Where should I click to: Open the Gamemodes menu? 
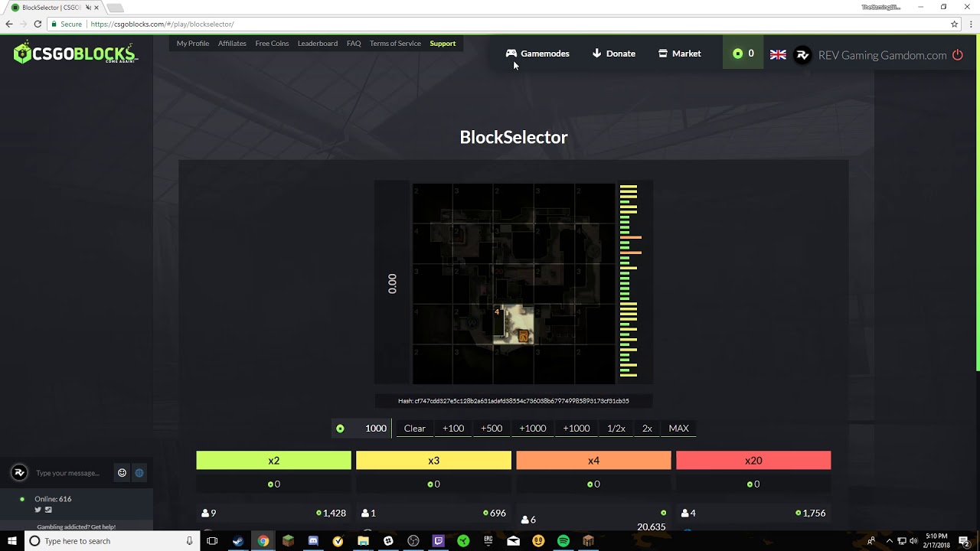(x=537, y=54)
